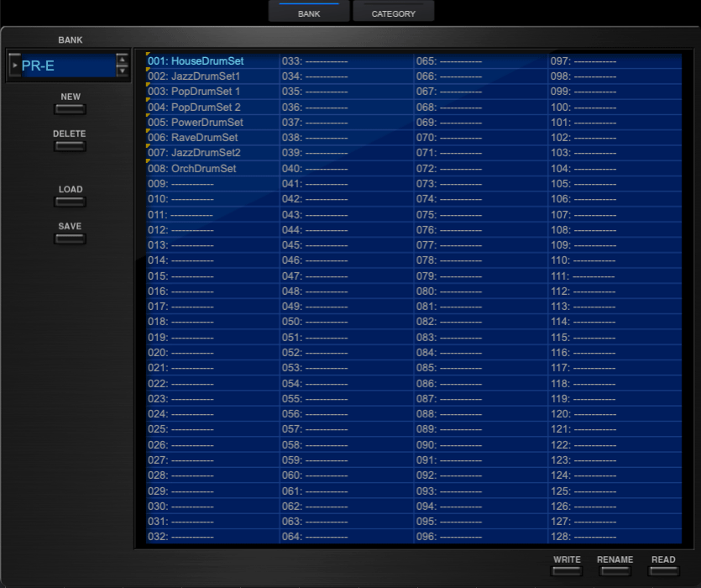Select empty patch slot 028
Screen dimensions: 701x588
tap(212, 475)
